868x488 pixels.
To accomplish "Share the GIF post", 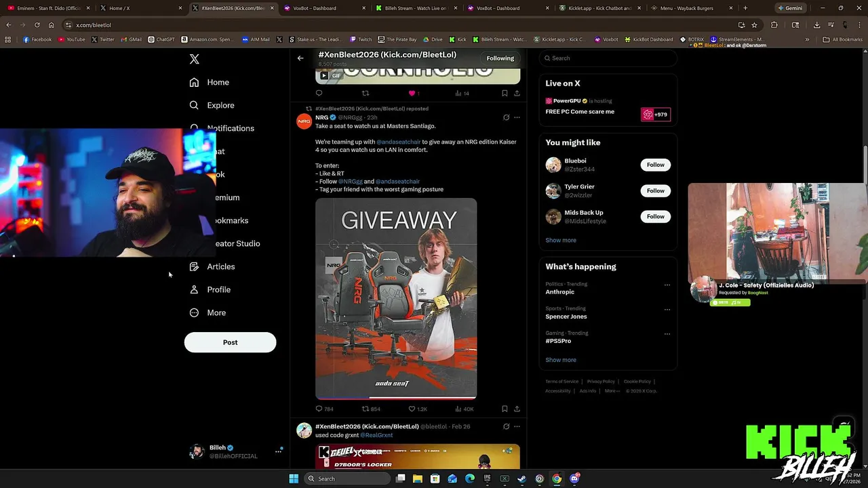I will point(517,94).
